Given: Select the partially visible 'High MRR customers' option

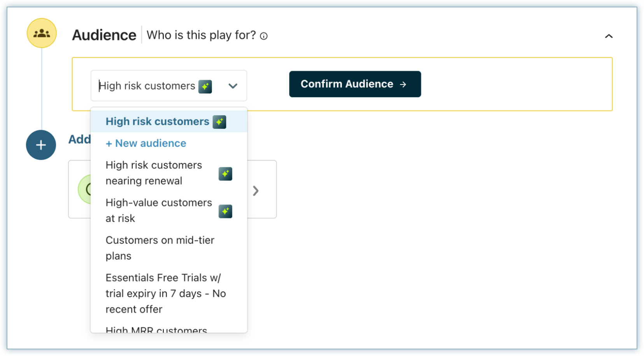Looking at the screenshot, I should click(156, 329).
